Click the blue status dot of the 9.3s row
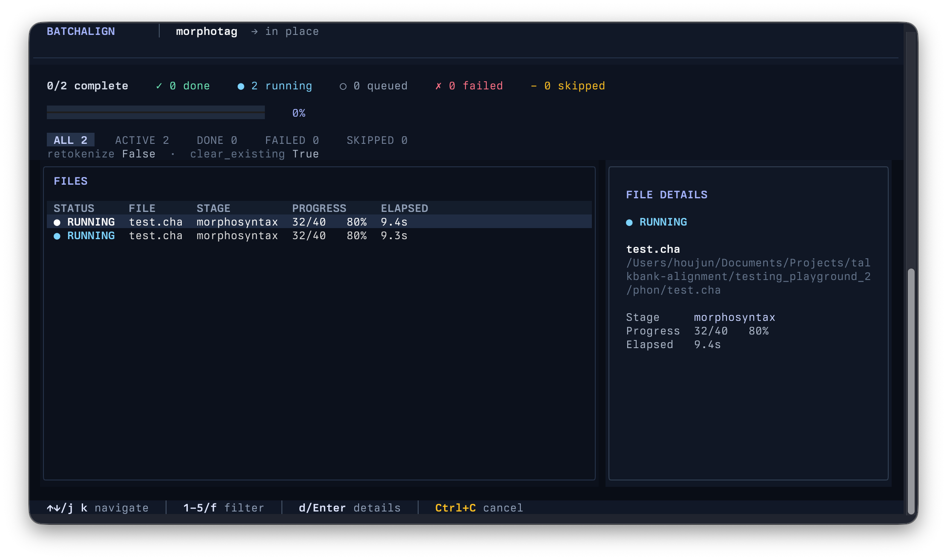Image resolution: width=947 pixels, height=560 pixels. tap(57, 236)
